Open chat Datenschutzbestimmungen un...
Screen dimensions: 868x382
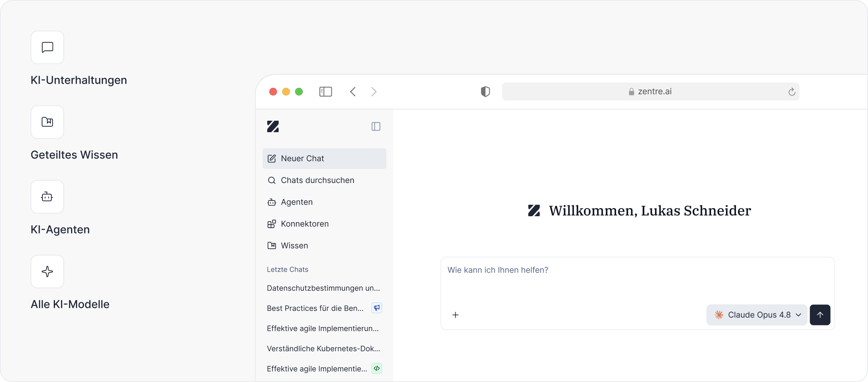point(324,288)
